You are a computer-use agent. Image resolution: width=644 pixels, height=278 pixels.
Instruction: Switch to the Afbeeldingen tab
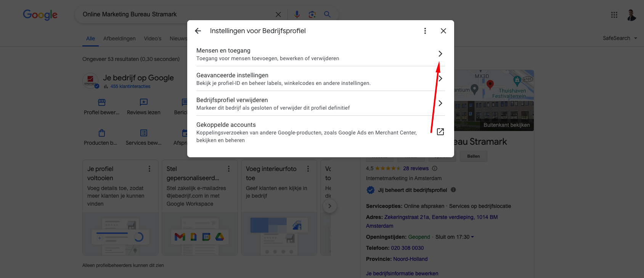tap(119, 38)
